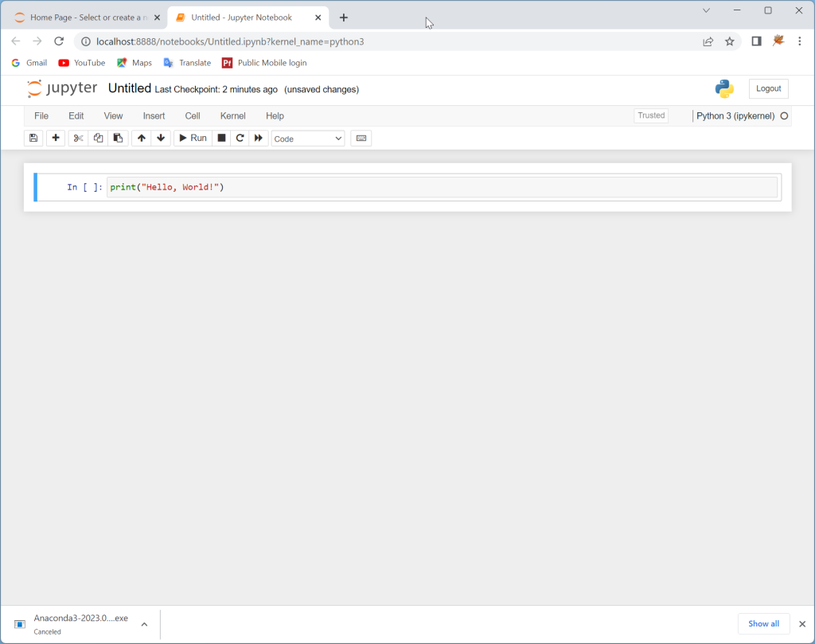
Task: Open the command palette keyboard icon
Action: 361,139
